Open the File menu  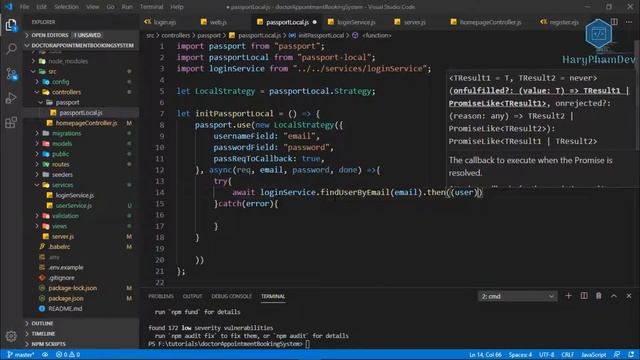tap(24, 7)
